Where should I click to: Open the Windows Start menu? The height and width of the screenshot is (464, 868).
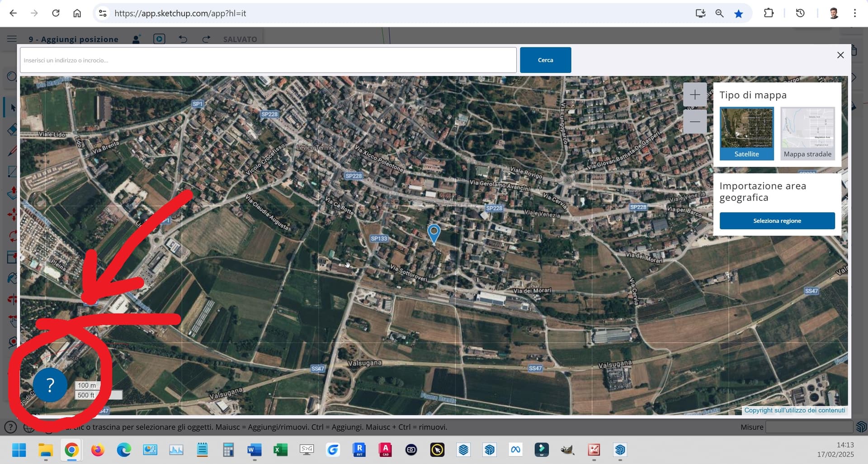[x=19, y=450]
